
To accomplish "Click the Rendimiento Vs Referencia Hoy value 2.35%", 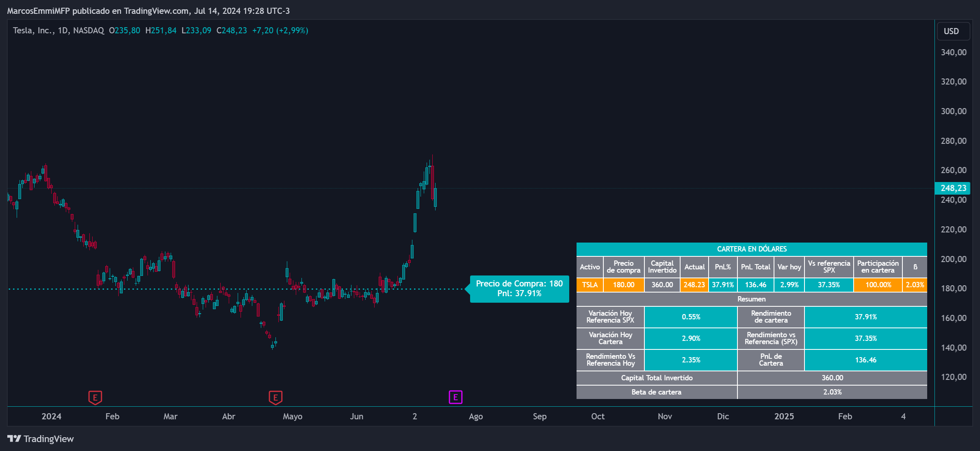I will pyautogui.click(x=691, y=360).
